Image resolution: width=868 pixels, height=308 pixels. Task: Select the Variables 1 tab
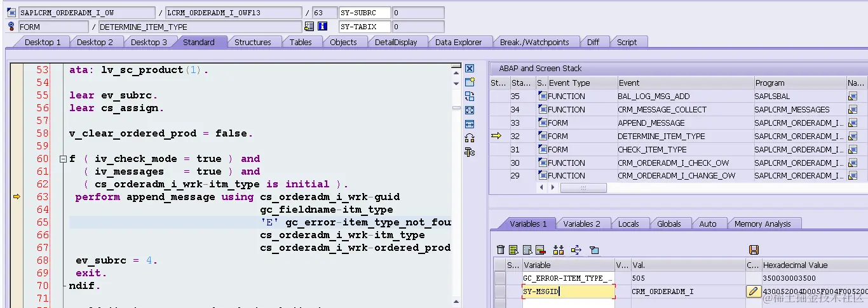tap(528, 224)
